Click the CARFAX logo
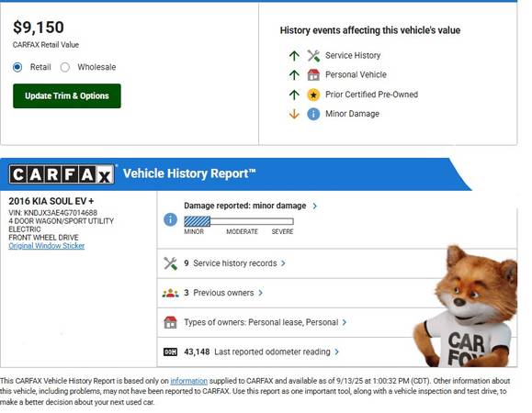This screenshot has height=413, width=532. (62, 174)
